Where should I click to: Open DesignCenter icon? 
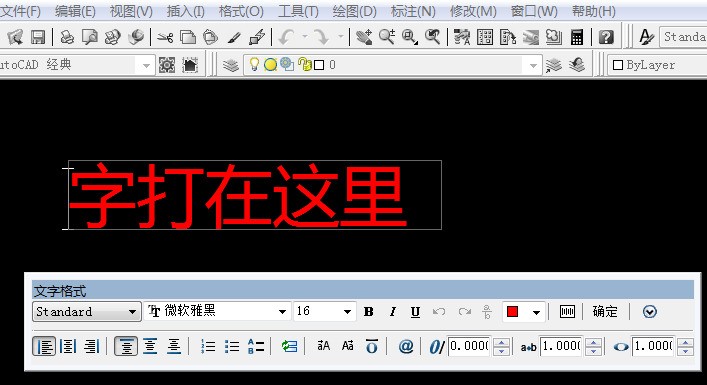pyautogui.click(x=485, y=37)
